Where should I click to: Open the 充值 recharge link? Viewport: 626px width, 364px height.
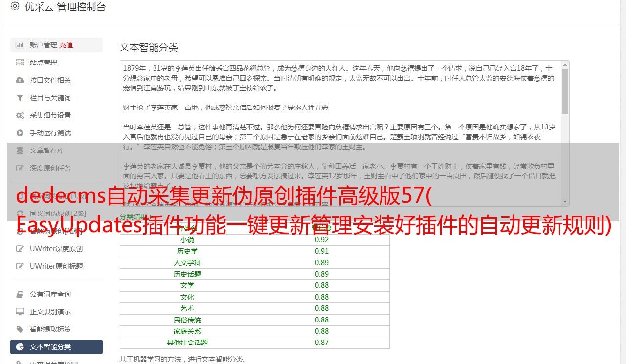pyautogui.click(x=66, y=45)
